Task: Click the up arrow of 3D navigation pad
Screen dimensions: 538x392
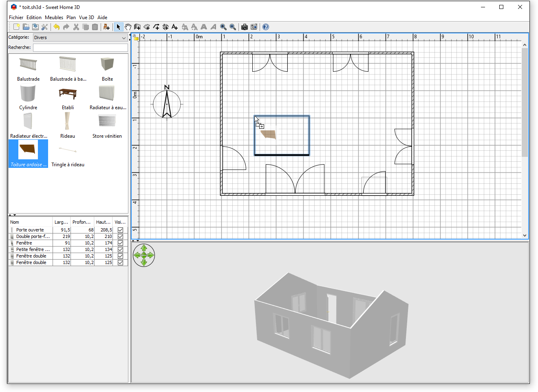Action: pyautogui.click(x=144, y=248)
